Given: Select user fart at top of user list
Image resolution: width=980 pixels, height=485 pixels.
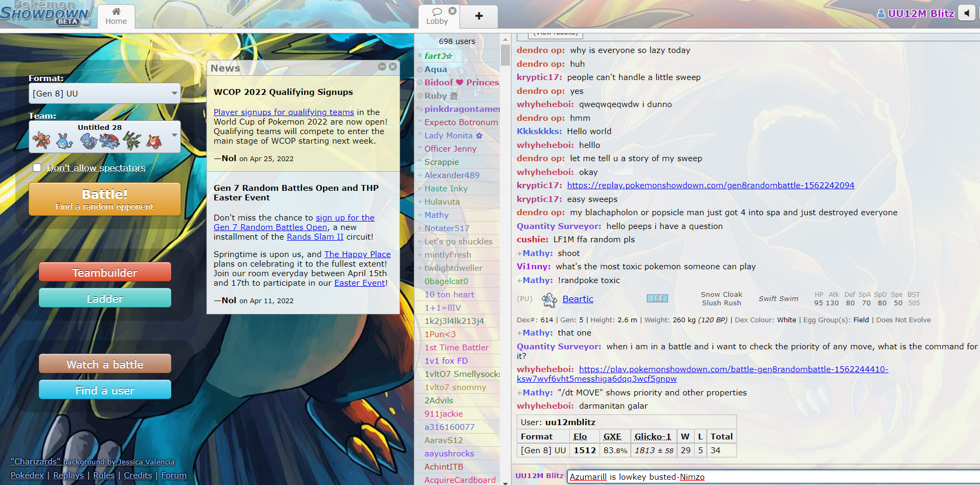Looking at the screenshot, I should point(457,56).
